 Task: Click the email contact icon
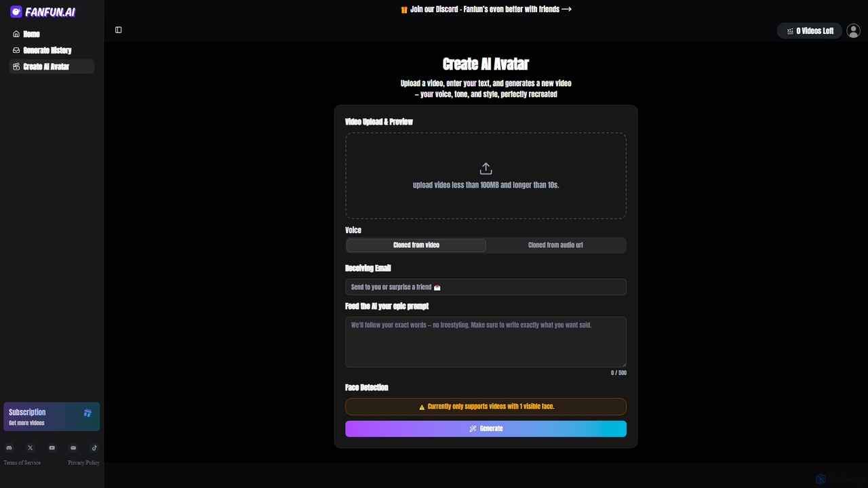pyautogui.click(x=73, y=448)
